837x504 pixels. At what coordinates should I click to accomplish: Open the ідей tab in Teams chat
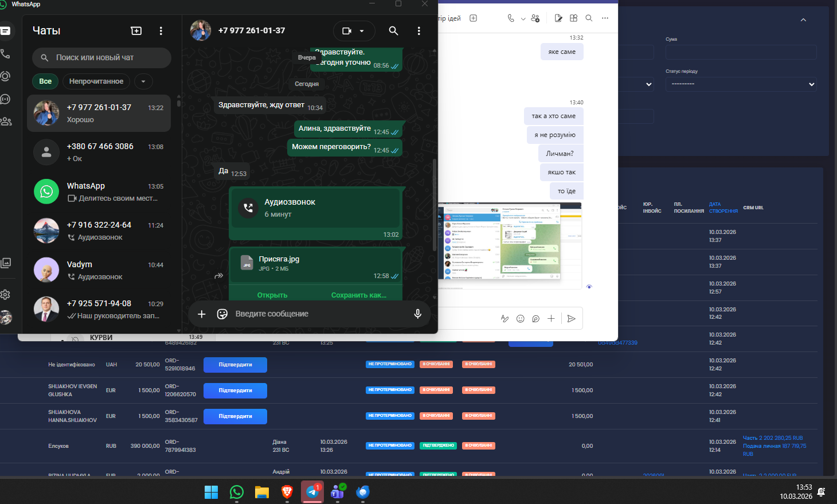[x=449, y=18]
